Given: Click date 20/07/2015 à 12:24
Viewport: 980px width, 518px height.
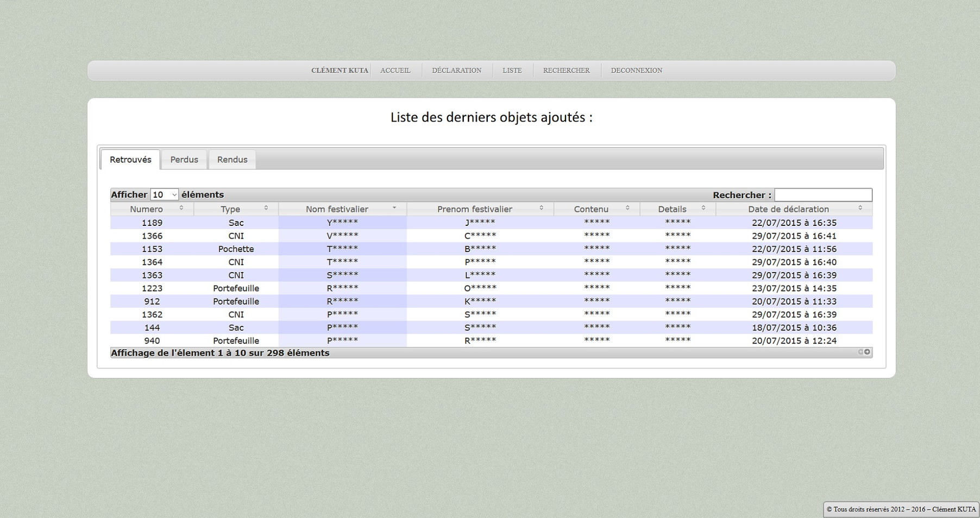Looking at the screenshot, I should tap(794, 340).
